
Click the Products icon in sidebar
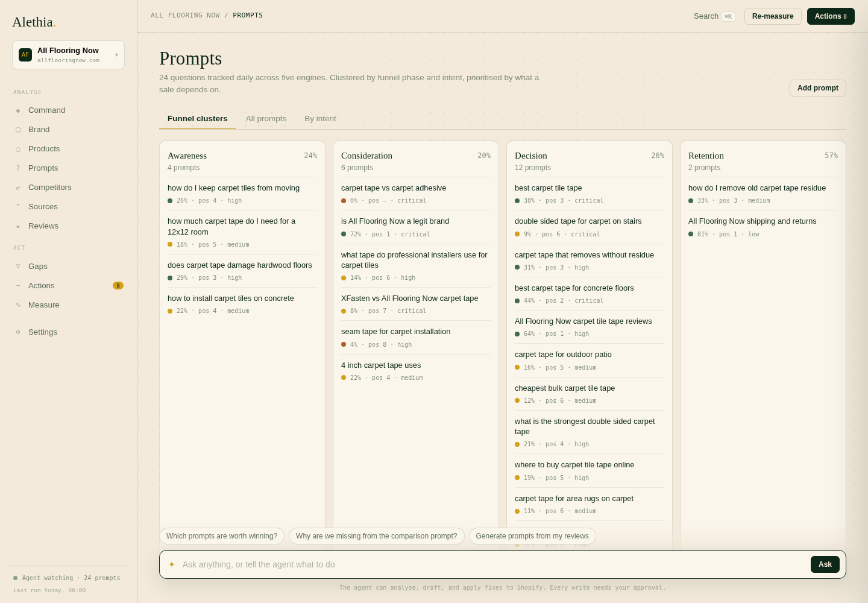(18, 149)
